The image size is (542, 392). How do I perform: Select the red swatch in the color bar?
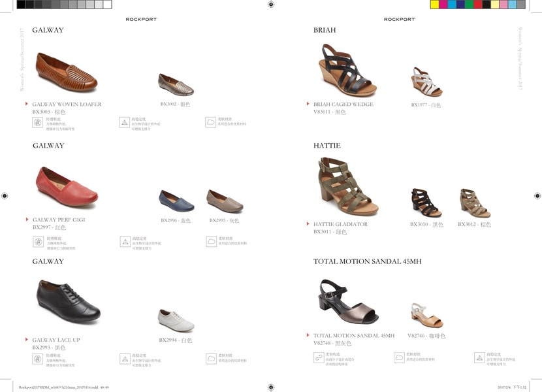(x=478, y=5)
